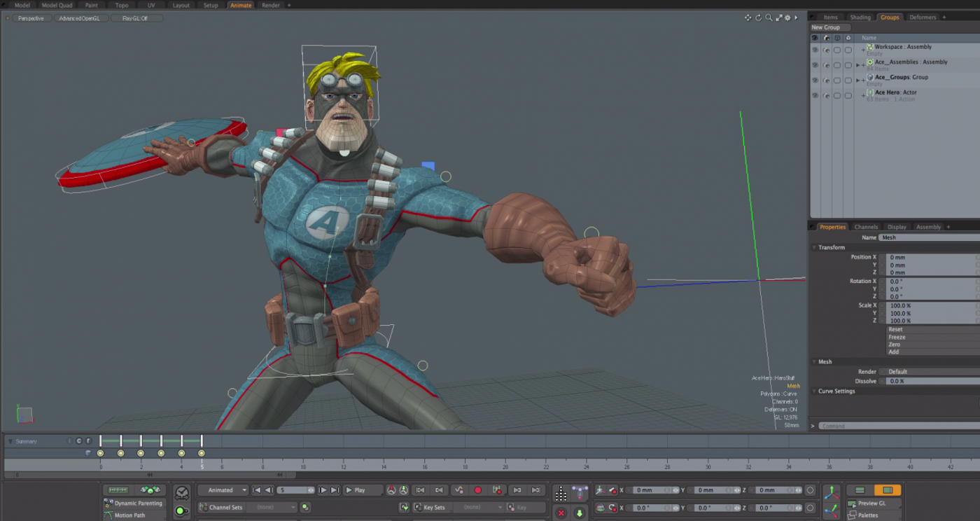Switch to the Render layout tab

pyautogui.click(x=271, y=5)
